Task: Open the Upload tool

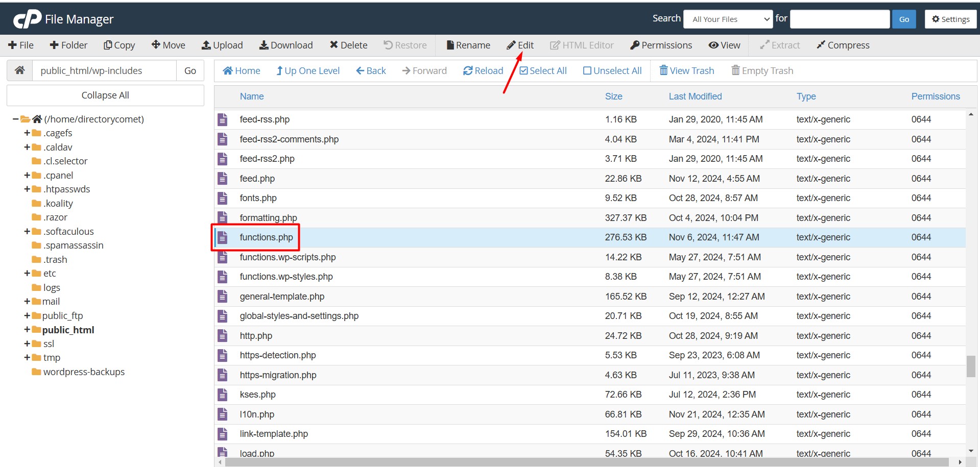Action: point(222,45)
